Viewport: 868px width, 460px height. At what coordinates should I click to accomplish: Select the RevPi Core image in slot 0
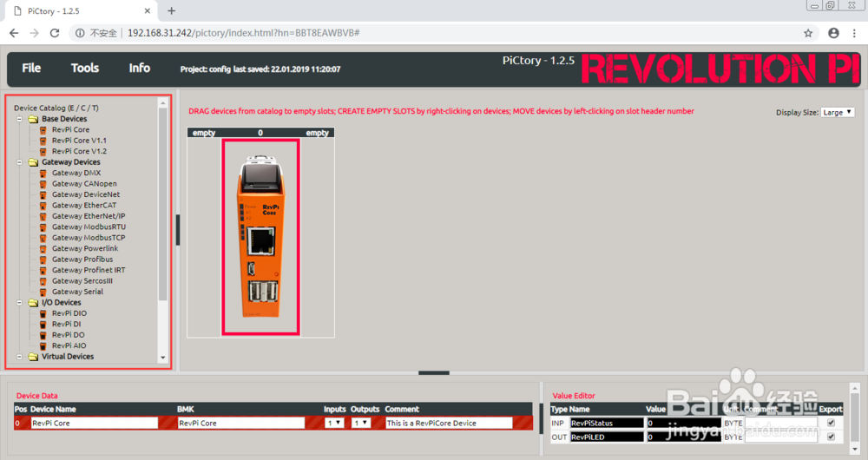[x=260, y=237]
